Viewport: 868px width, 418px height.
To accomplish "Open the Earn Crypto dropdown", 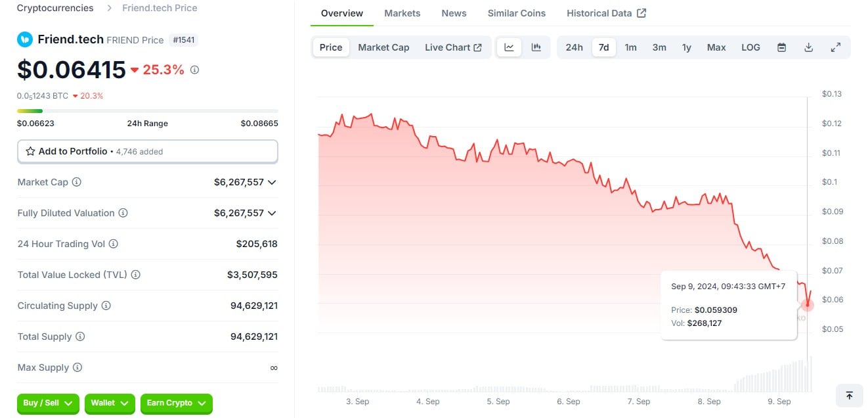I will click(x=176, y=403).
